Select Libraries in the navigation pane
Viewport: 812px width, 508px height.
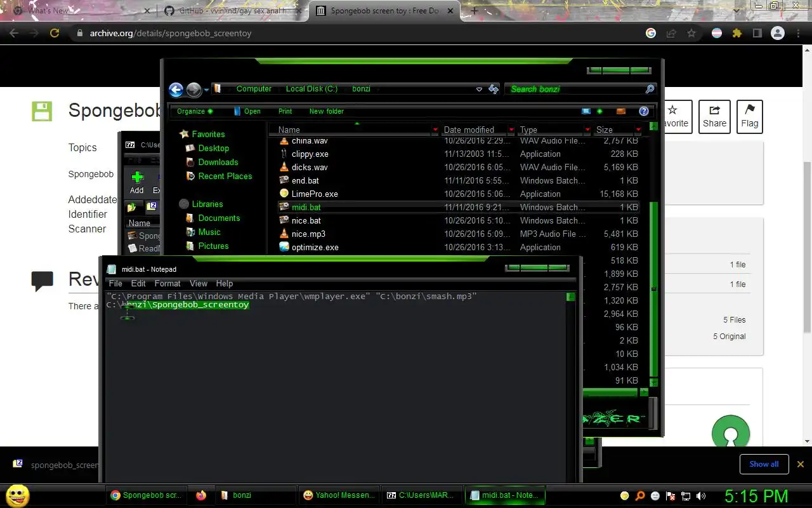pyautogui.click(x=207, y=204)
